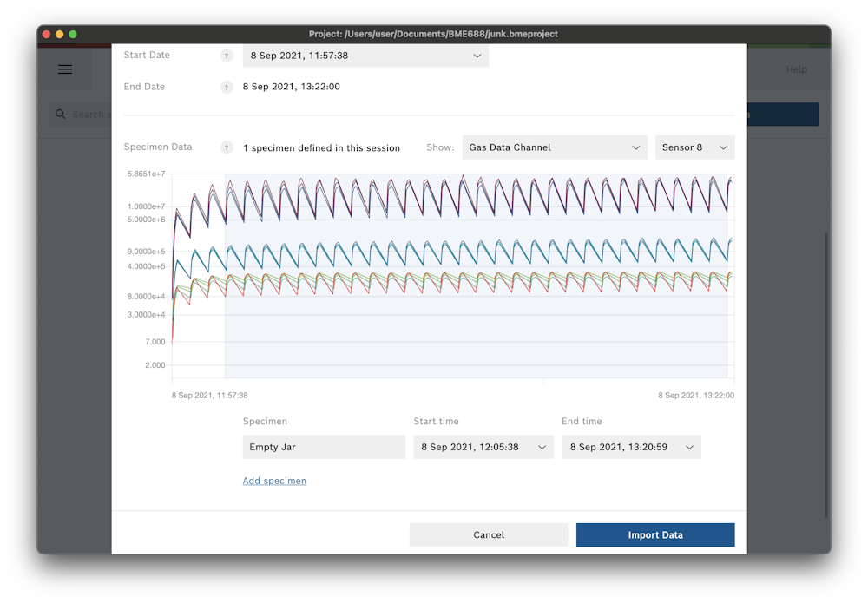Click the help icon beside Start Date
The height and width of the screenshot is (603, 868).
click(227, 55)
